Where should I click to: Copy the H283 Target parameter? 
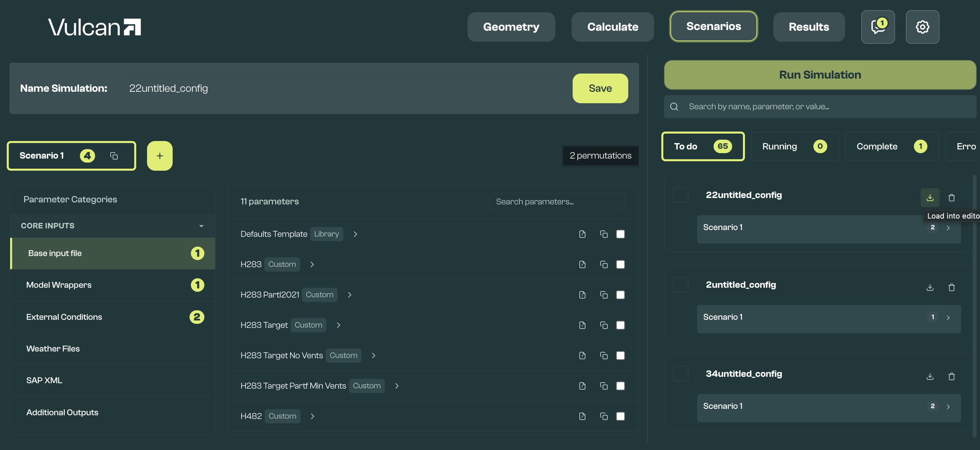tap(604, 325)
